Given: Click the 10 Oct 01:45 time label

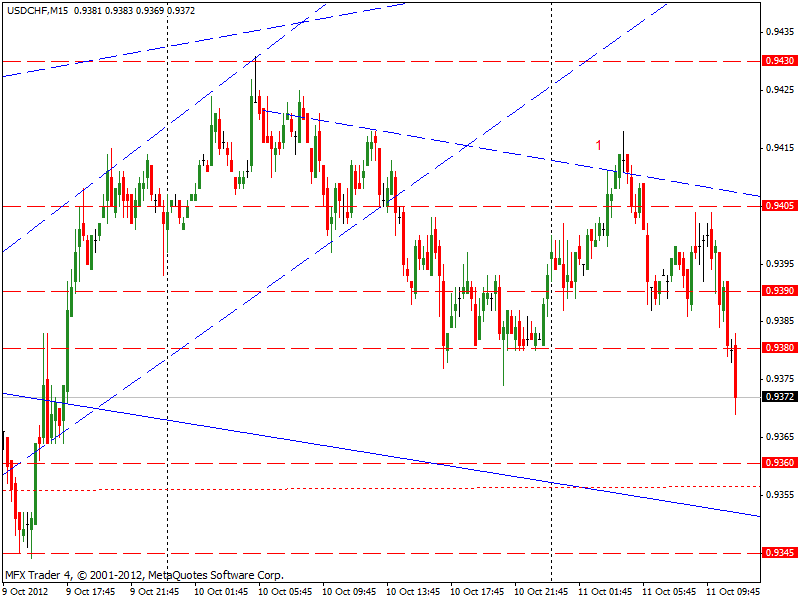Looking at the screenshot, I should click(x=221, y=591).
